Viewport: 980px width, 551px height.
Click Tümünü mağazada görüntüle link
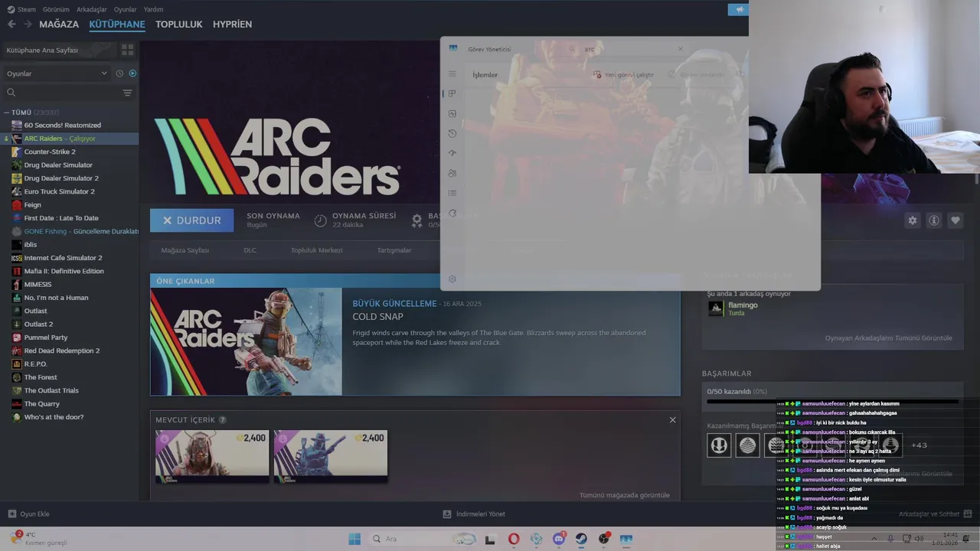coord(624,495)
